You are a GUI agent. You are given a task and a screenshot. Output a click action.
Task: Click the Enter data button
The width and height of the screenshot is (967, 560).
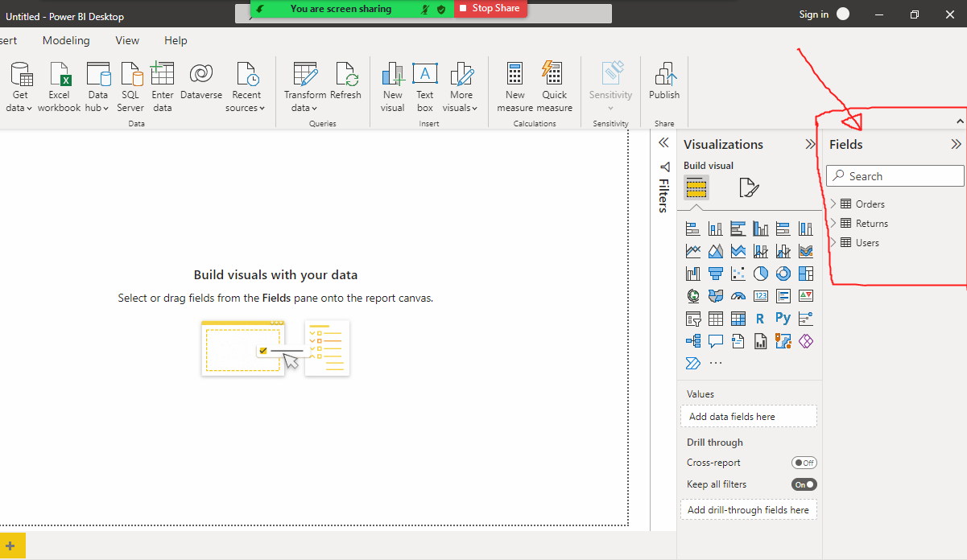click(163, 87)
